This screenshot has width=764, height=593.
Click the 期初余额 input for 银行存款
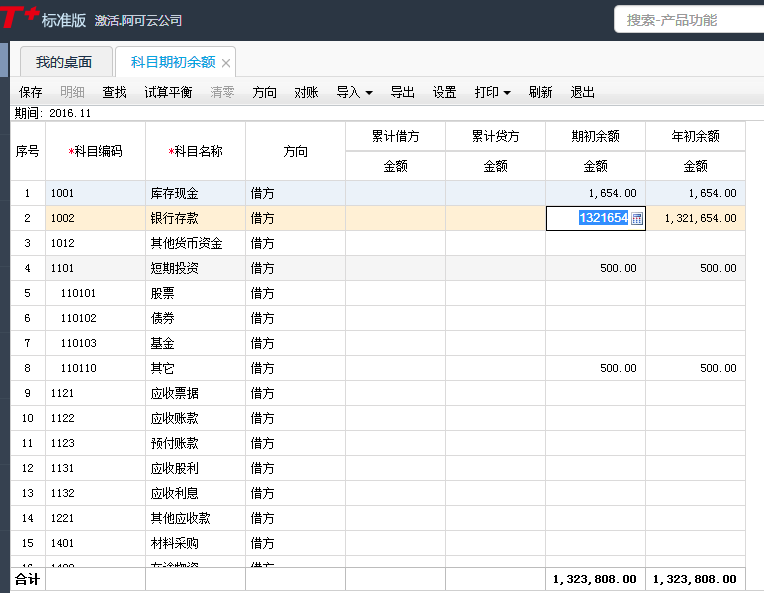click(x=588, y=218)
